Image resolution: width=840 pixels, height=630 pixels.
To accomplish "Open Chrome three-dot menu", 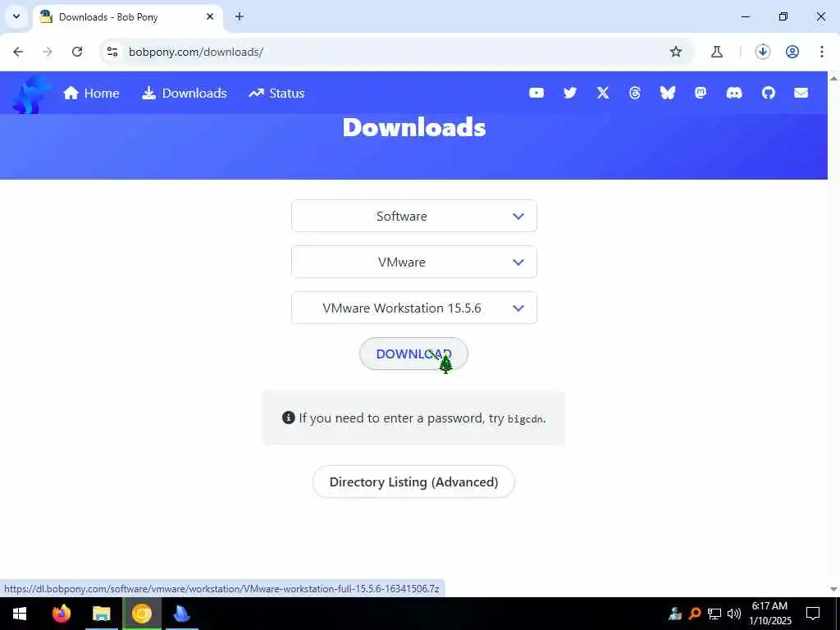I will click(x=821, y=52).
